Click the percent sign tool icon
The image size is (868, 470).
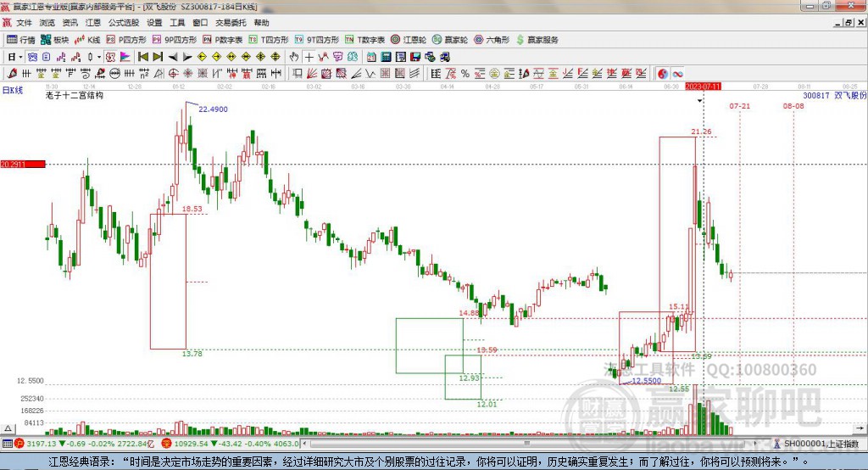[x=465, y=74]
